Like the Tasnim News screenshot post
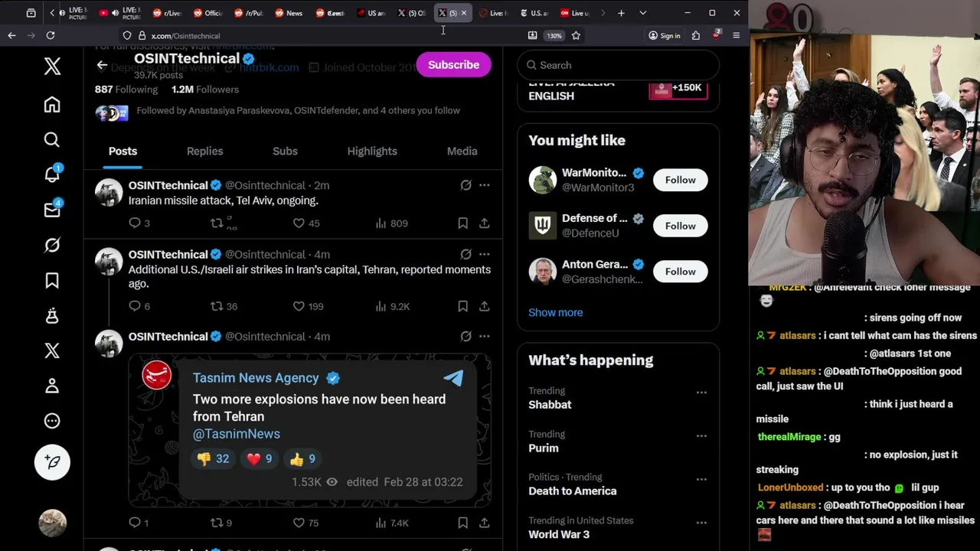Viewport: 980px width, 551px height. [x=299, y=523]
